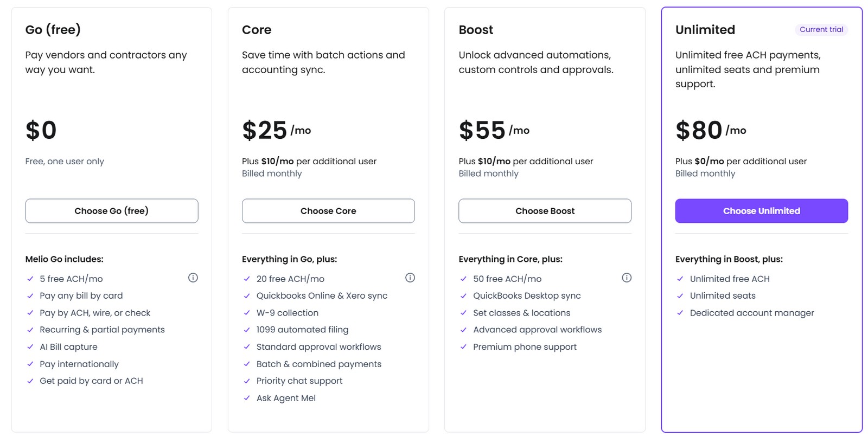Click the checkmark next to QuickBooks Desktop sync
Screen dimensions: 868x437
[463, 295]
